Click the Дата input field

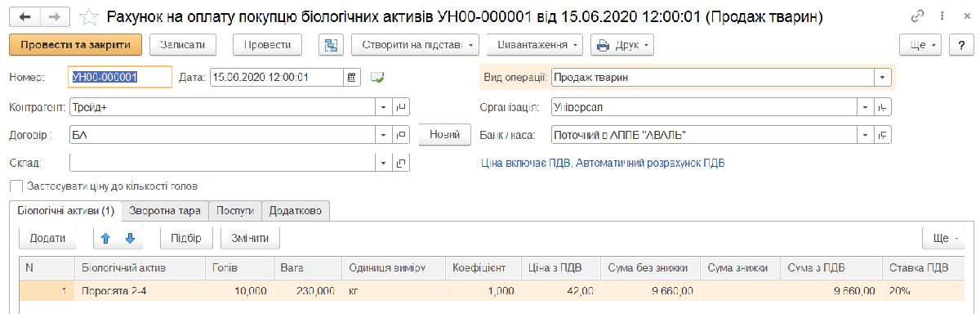276,77
